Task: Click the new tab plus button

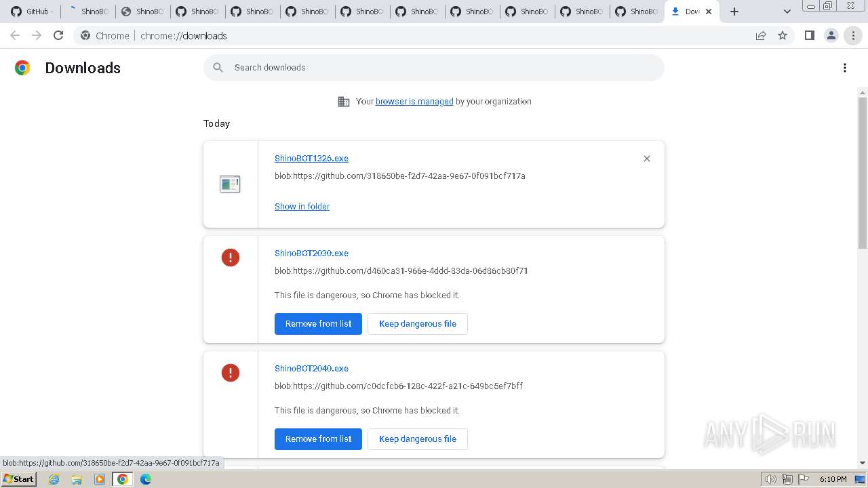Action: click(x=734, y=12)
